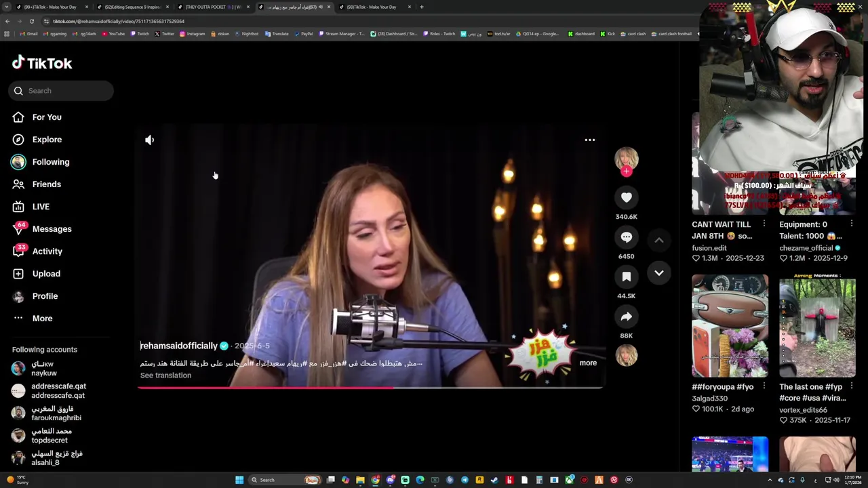Share the video via arrow icon
868x488 pixels.
point(627,317)
